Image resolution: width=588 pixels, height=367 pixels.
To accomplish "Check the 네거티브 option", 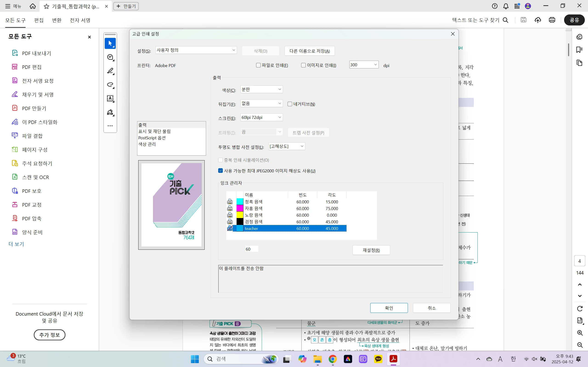I will pos(290,104).
